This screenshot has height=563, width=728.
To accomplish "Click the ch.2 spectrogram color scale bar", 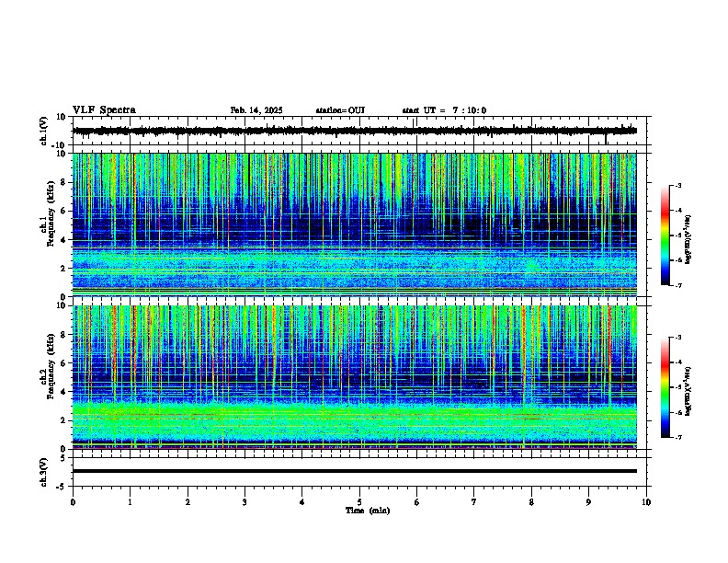I will pyautogui.click(x=665, y=387).
